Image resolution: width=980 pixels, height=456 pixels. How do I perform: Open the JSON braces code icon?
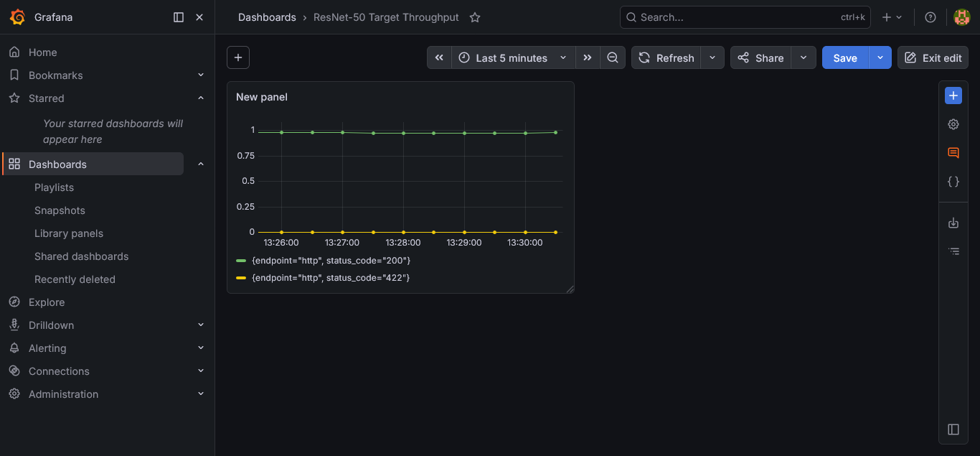[x=953, y=182]
